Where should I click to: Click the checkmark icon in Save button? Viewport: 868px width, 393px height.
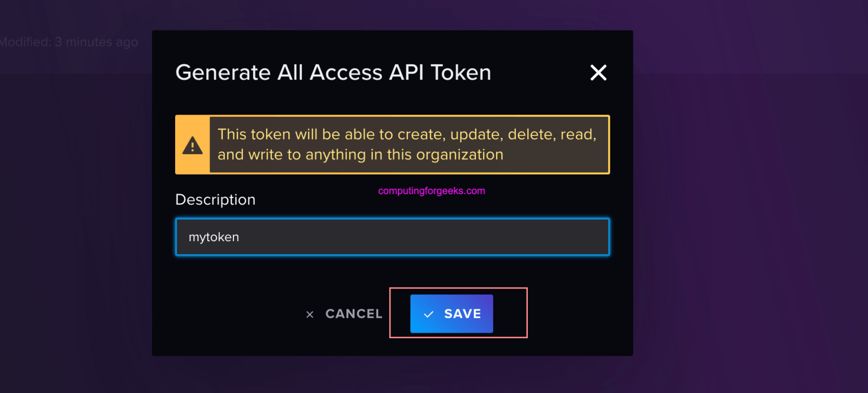click(429, 314)
